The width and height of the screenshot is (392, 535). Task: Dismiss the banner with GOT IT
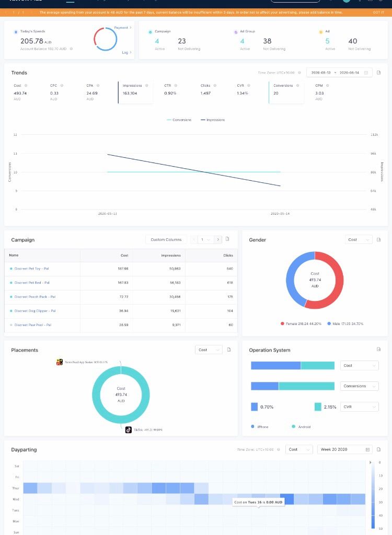click(x=378, y=13)
